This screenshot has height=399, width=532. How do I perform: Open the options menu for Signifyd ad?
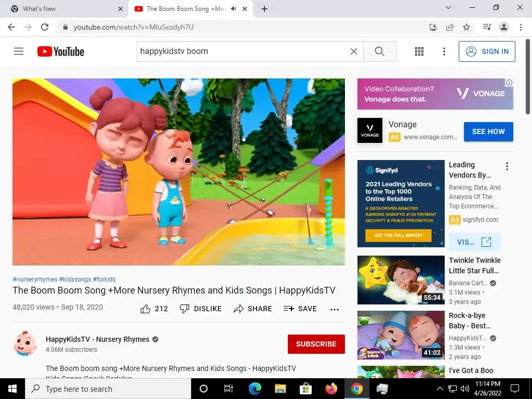pyautogui.click(x=507, y=166)
